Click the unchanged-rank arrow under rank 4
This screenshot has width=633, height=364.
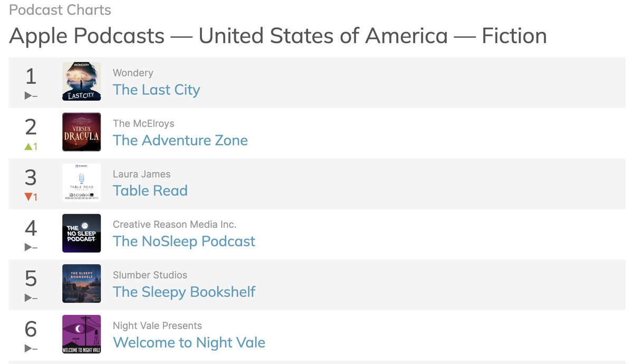click(x=31, y=247)
